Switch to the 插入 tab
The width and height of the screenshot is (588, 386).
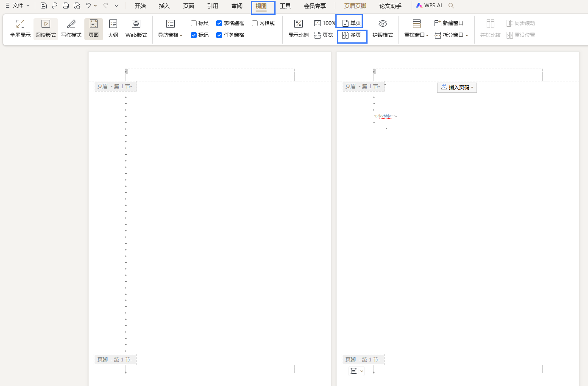point(164,6)
